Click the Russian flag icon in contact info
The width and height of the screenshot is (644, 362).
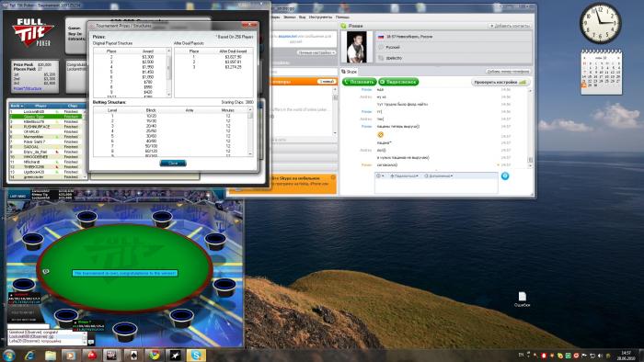(x=380, y=37)
